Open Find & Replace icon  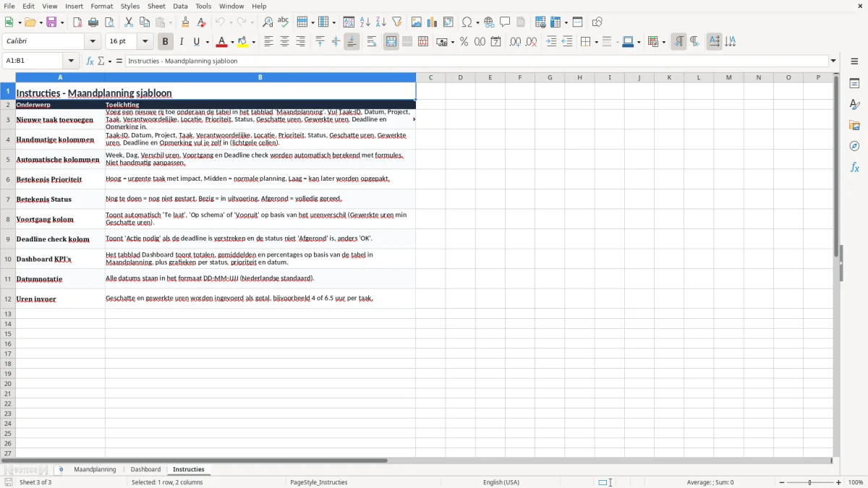pos(268,22)
